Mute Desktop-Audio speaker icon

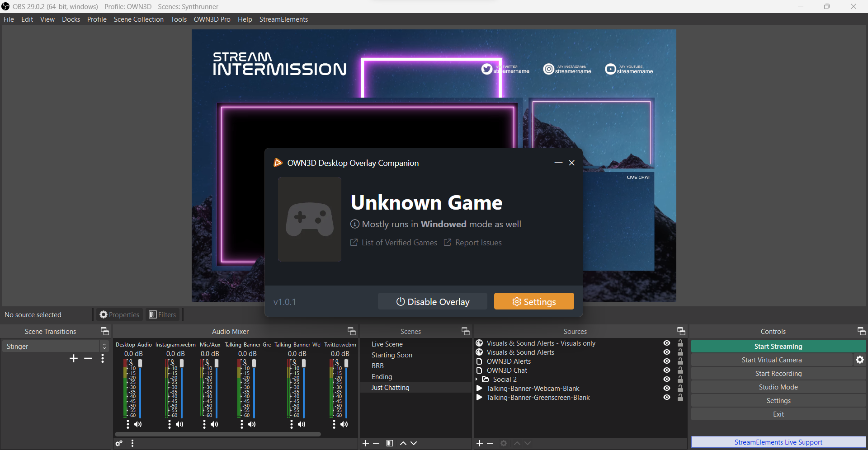coord(138,424)
